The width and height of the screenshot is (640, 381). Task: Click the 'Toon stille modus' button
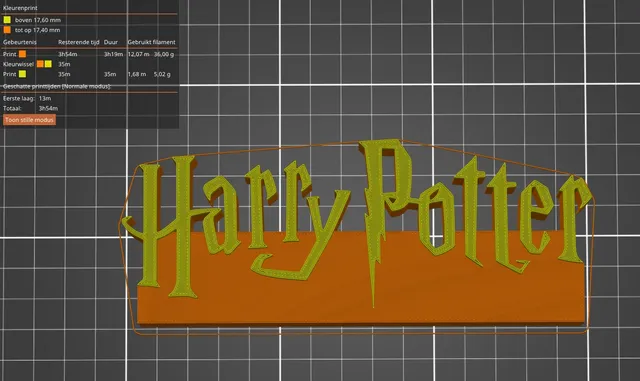(29, 120)
